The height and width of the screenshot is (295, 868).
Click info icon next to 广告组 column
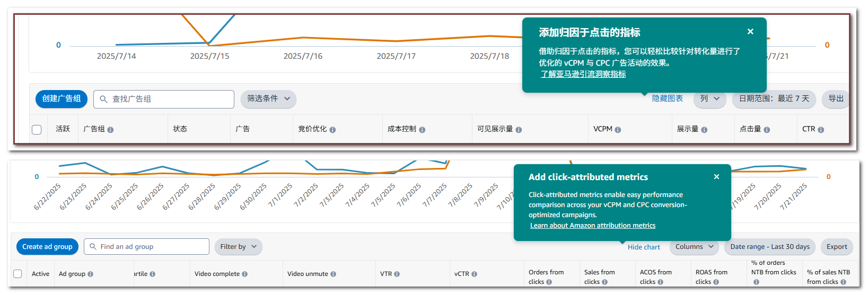(x=110, y=130)
